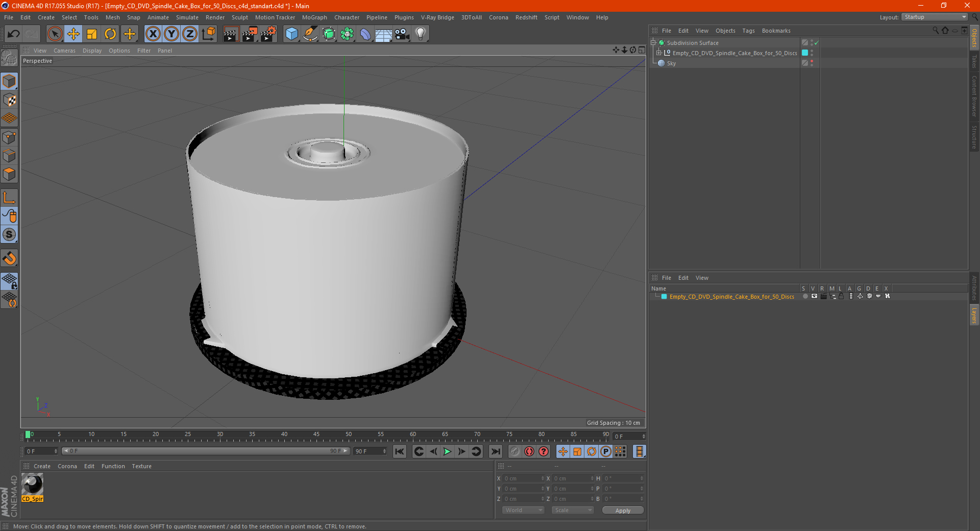The image size is (980, 531).
Task: Click CD_Spir material thumbnail
Action: pos(33,485)
